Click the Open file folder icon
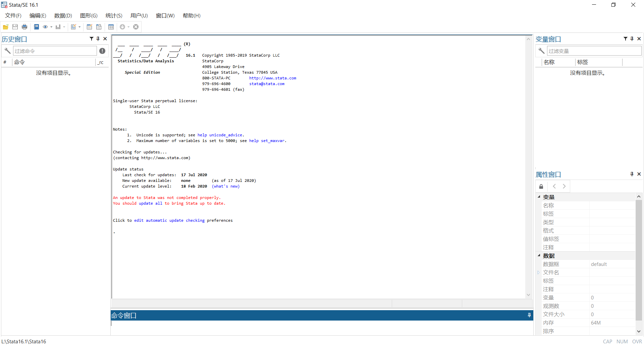 [x=6, y=27]
